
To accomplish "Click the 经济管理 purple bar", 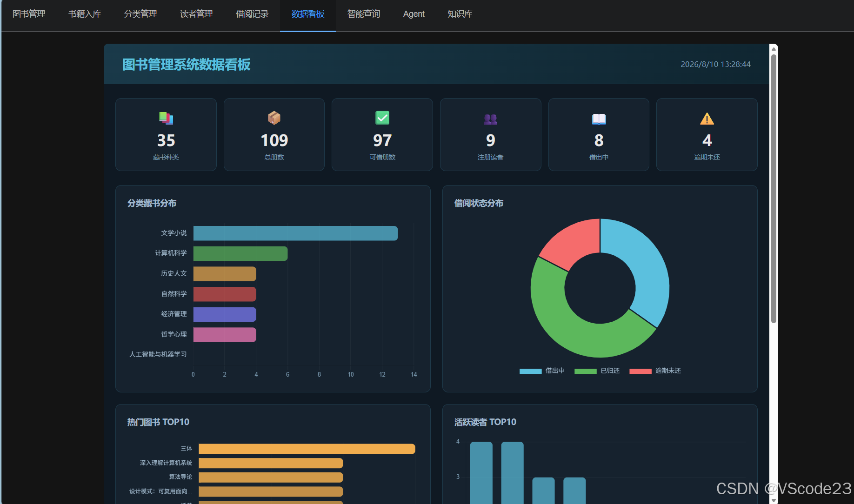I will (225, 314).
